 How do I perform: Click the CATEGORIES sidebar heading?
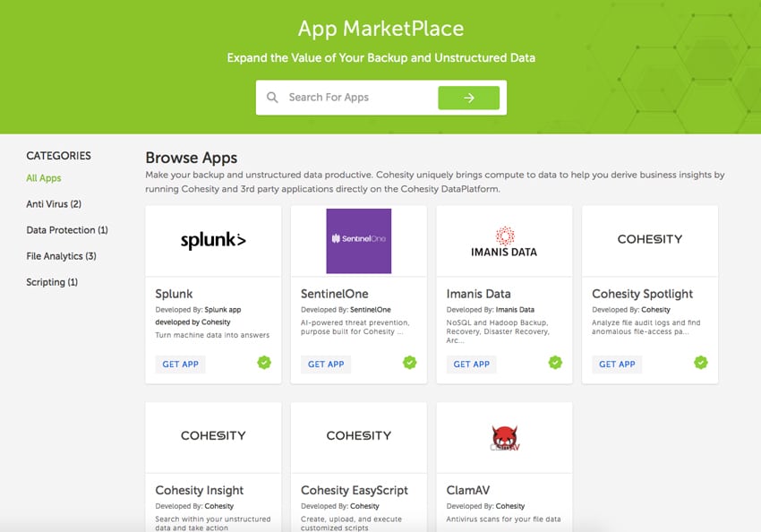pos(59,156)
